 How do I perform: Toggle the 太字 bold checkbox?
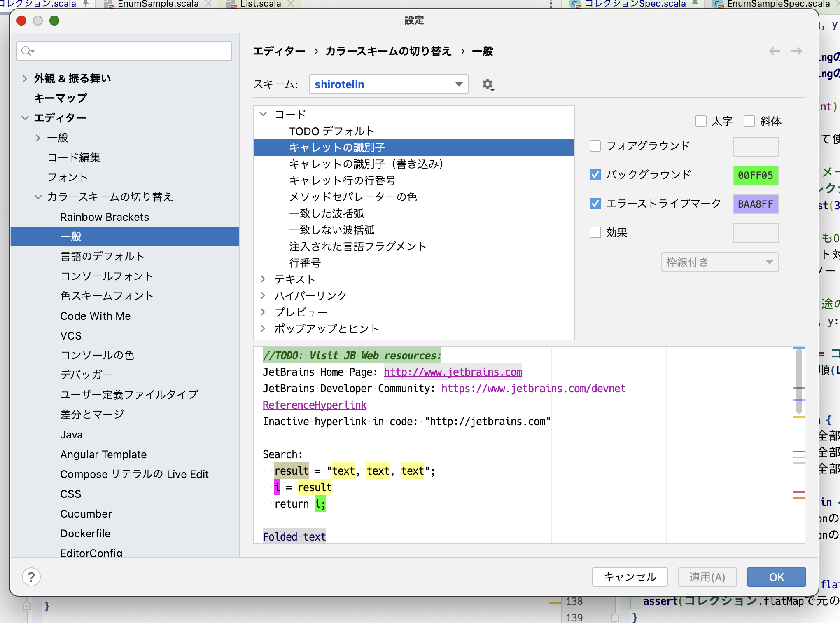click(700, 121)
